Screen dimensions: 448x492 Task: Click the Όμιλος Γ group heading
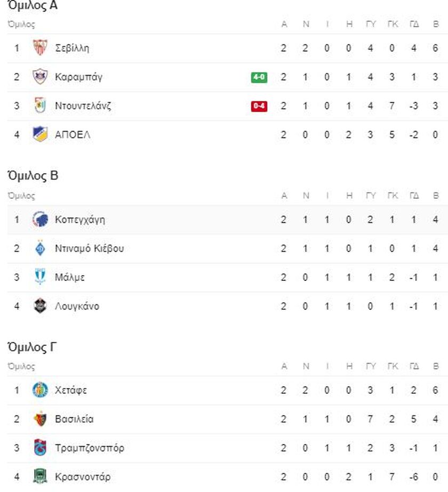click(x=32, y=348)
